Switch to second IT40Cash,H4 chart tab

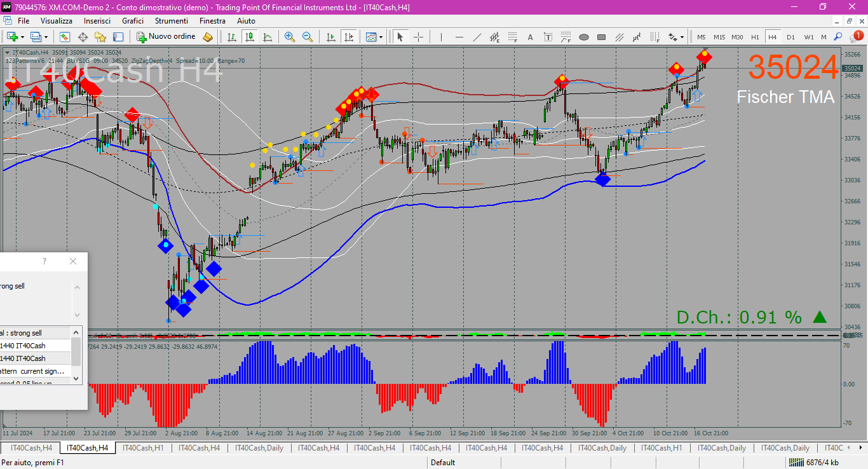click(x=87, y=448)
